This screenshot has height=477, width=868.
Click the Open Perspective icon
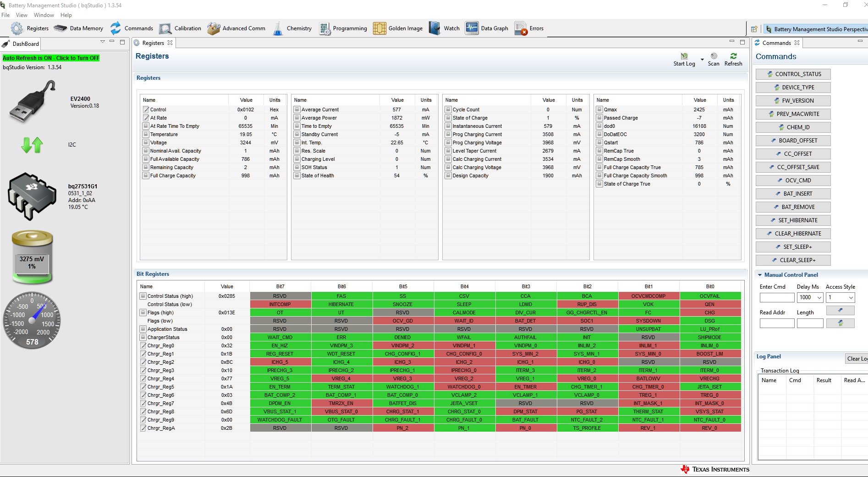(x=754, y=29)
